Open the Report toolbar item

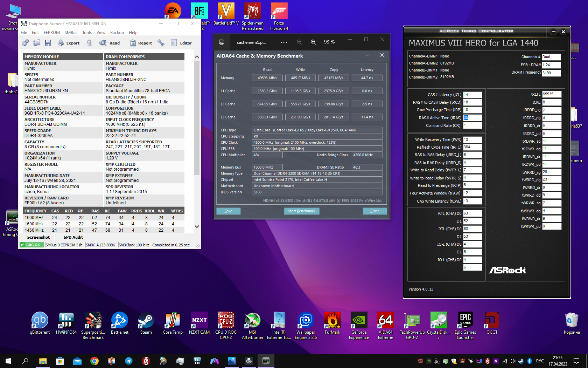[141, 43]
